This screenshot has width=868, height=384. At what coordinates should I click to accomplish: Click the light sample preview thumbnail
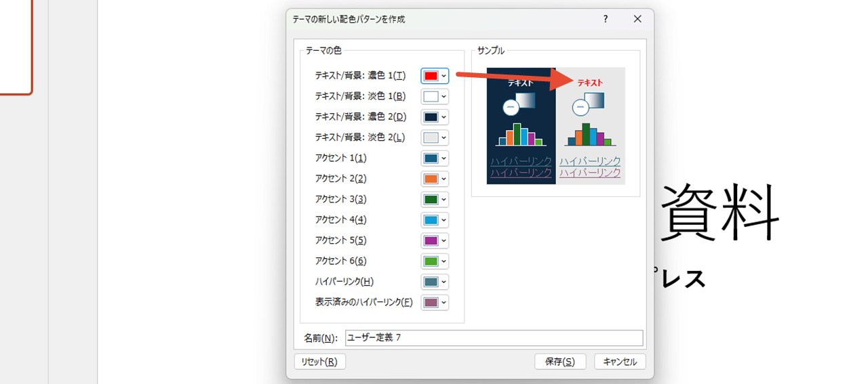(591, 126)
